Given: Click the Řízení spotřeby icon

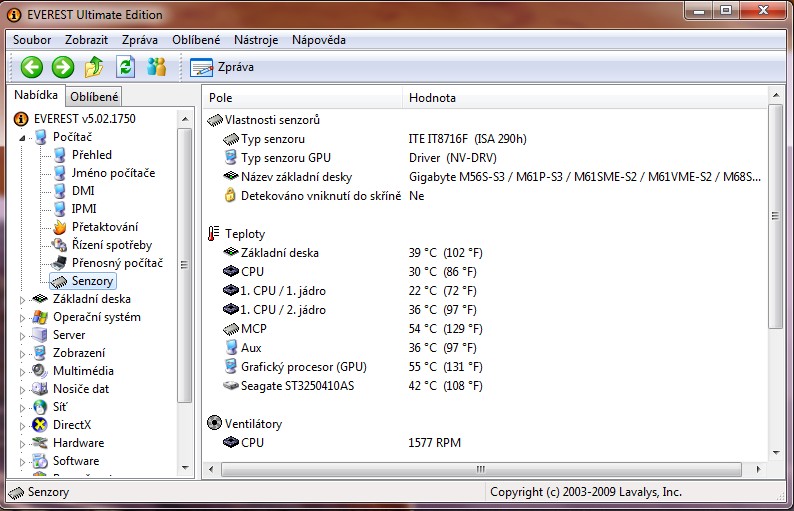Looking at the screenshot, I should click(60, 245).
